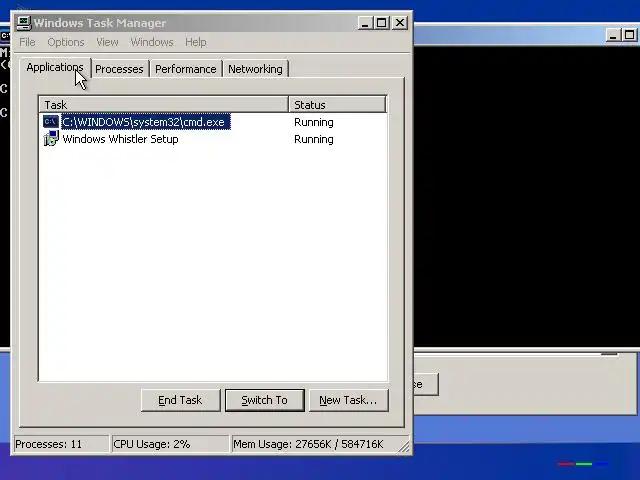Close the Windows Task Manager window

coord(400,23)
